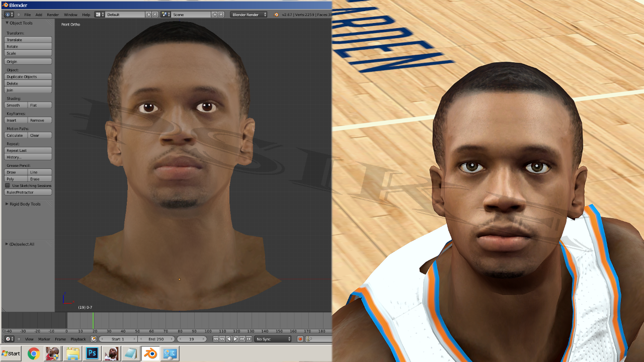Open Photoshop from the taskbar

click(92, 353)
